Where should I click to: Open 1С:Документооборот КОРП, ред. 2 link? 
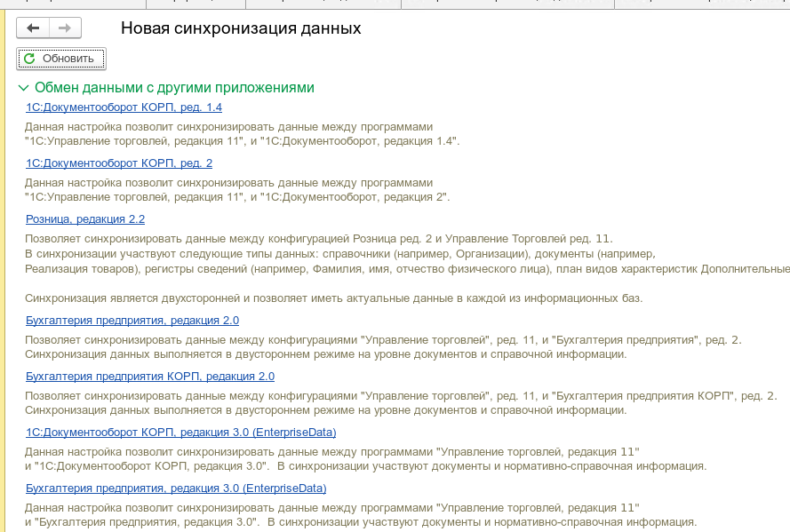tap(119, 163)
